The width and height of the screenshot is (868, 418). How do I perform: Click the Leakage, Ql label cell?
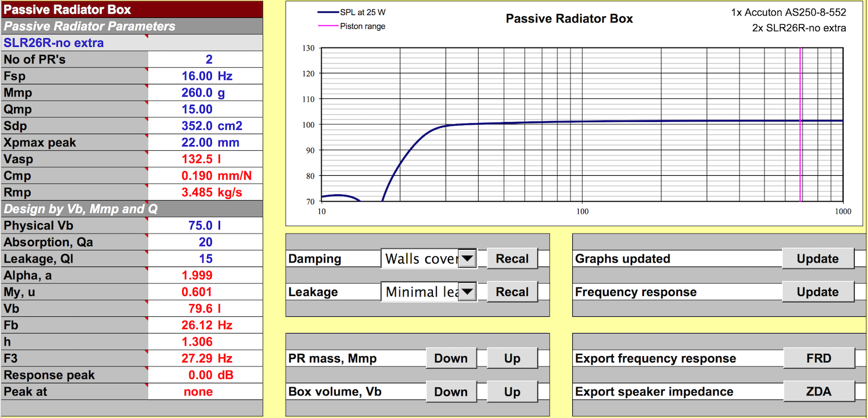75,260
